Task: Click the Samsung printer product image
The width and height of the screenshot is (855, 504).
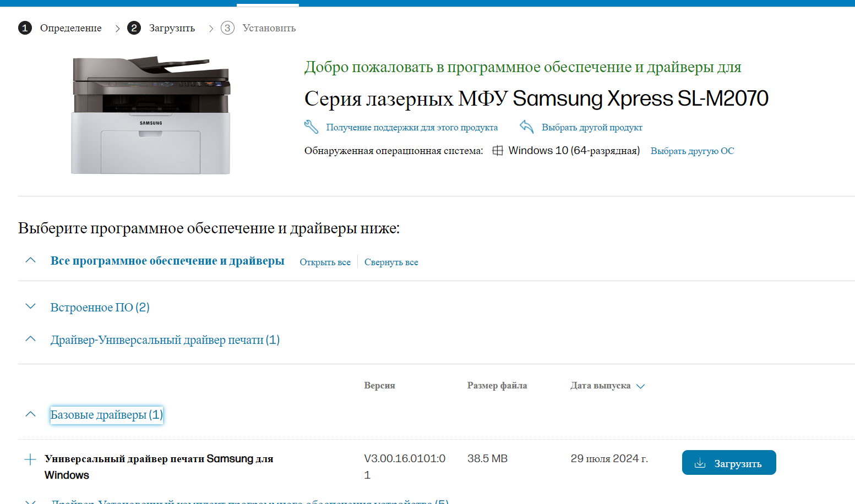Action: pyautogui.click(x=151, y=115)
